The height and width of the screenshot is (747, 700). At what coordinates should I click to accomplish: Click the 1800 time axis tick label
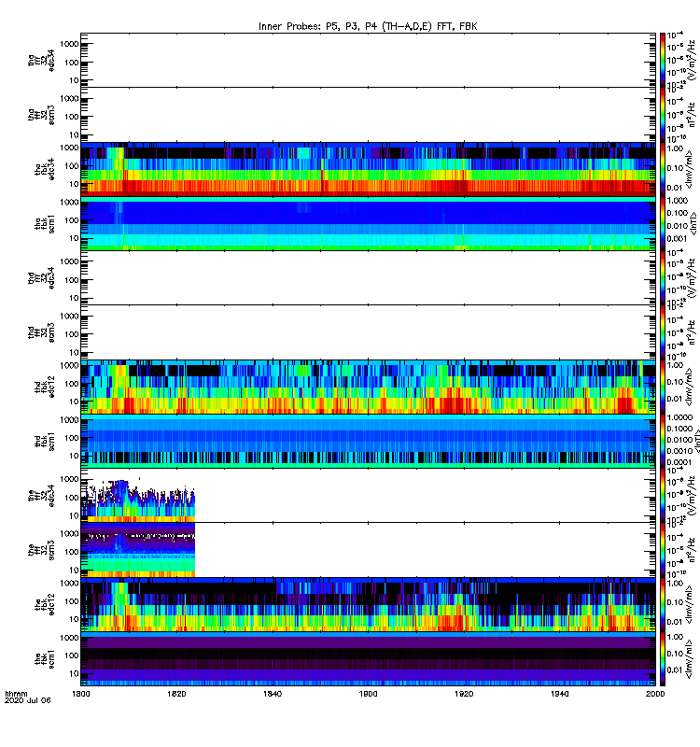(81, 694)
